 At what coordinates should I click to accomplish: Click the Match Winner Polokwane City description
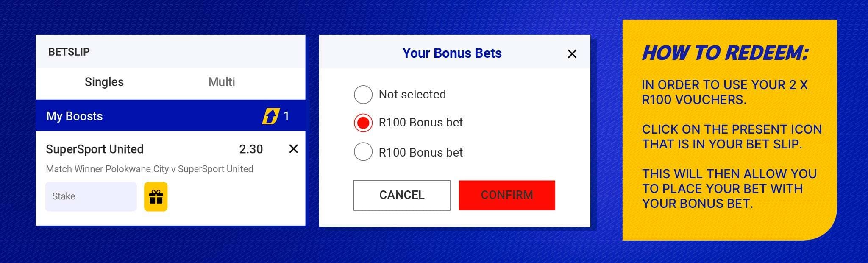(149, 169)
